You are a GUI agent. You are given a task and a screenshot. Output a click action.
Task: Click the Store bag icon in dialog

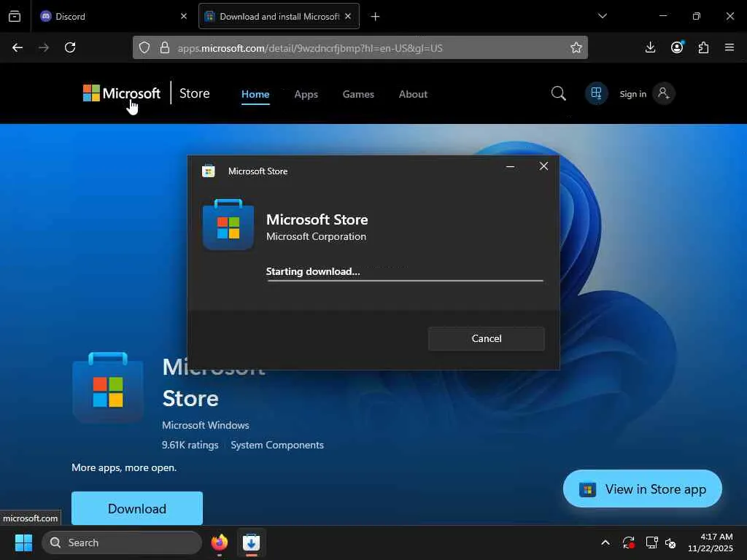[x=228, y=225]
